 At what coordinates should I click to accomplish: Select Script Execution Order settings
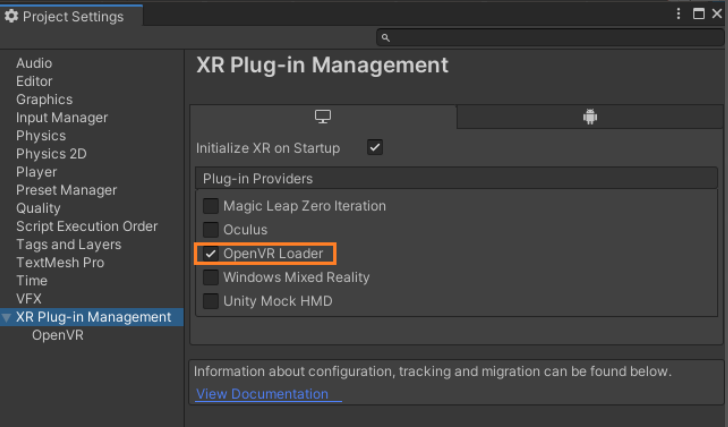click(x=87, y=226)
